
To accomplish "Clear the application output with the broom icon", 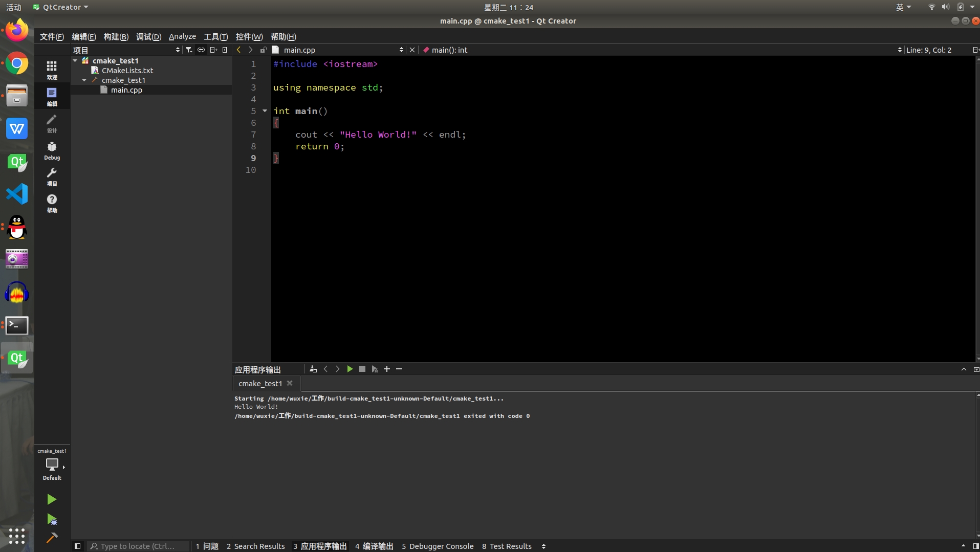I will [313, 368].
